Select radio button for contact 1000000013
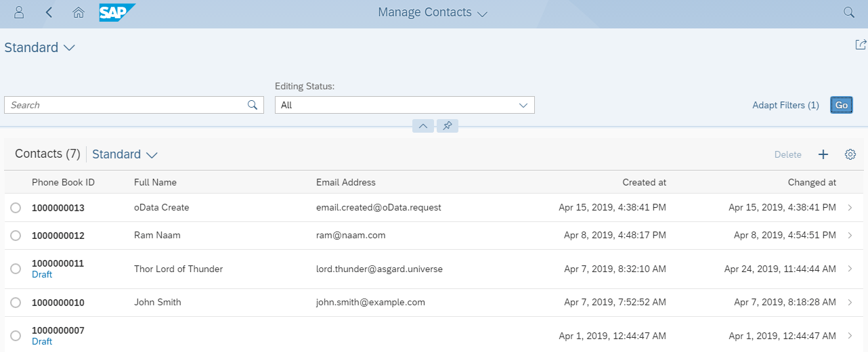This screenshot has width=868, height=352. (x=16, y=208)
